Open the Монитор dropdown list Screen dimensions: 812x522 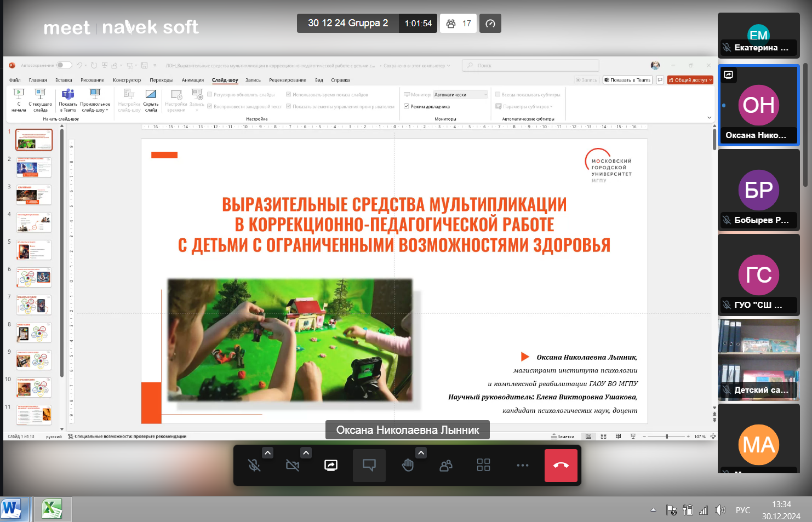click(x=460, y=95)
